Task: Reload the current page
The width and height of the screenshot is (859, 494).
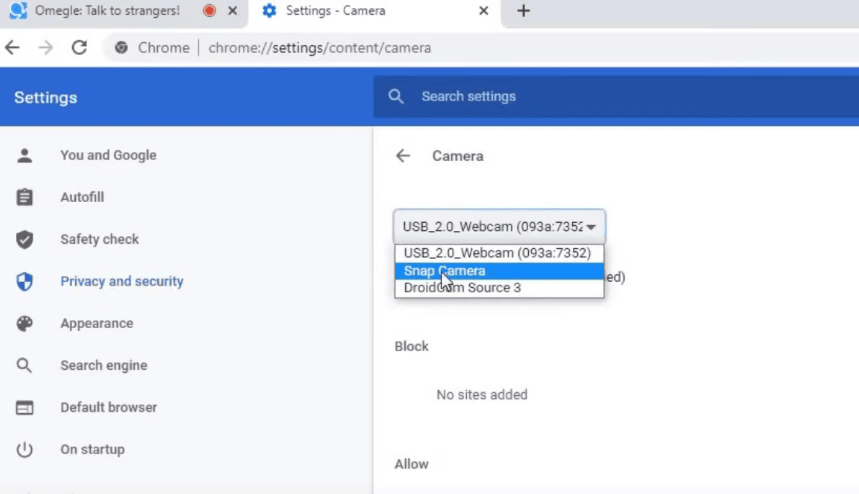Action: [x=79, y=48]
